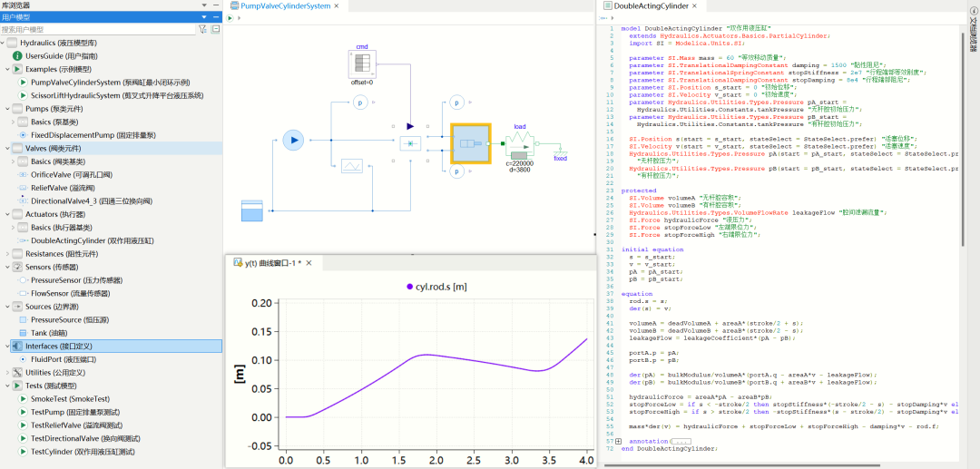This screenshot has height=469, width=980.
Task: Select PressureSensor tree item
Action: click(76, 279)
